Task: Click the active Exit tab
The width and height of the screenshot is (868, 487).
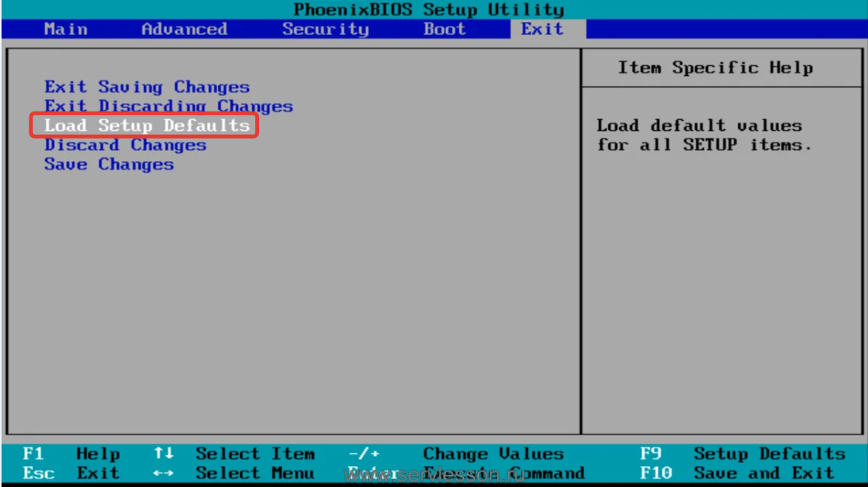Action: pos(542,29)
